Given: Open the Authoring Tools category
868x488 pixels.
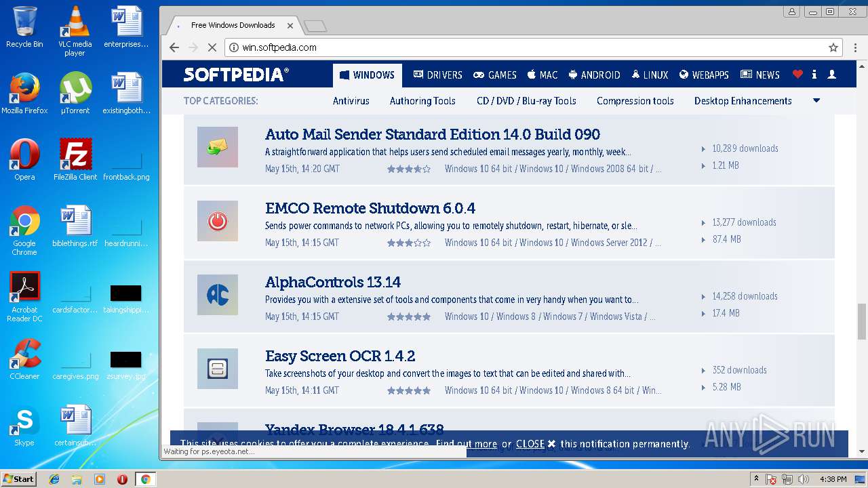Looking at the screenshot, I should tap(422, 100).
